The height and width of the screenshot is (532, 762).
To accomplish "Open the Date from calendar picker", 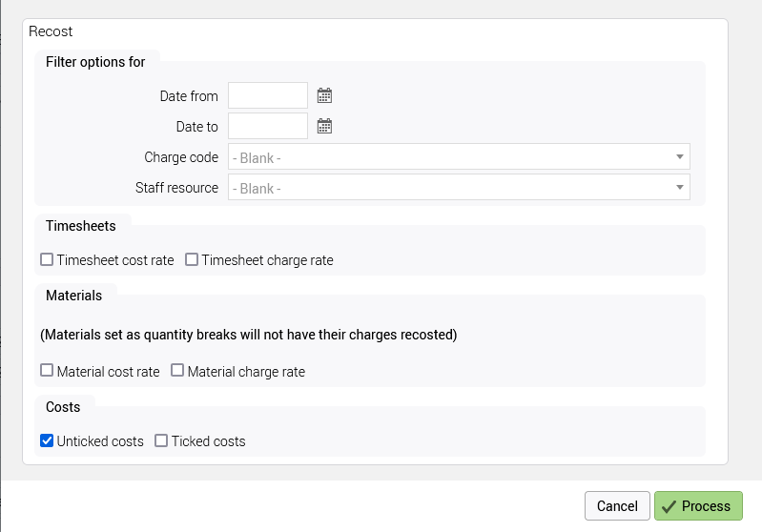I will point(324,95).
